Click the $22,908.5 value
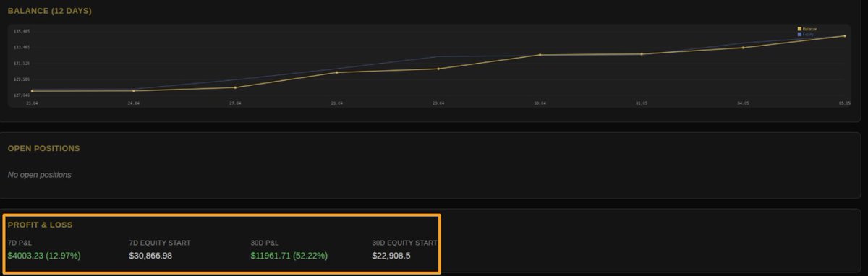Image resolution: width=868 pixels, height=276 pixels. (x=391, y=256)
